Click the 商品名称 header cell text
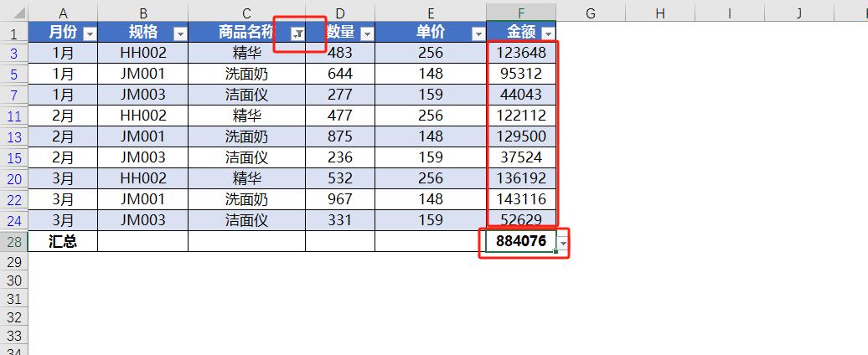 [x=246, y=33]
